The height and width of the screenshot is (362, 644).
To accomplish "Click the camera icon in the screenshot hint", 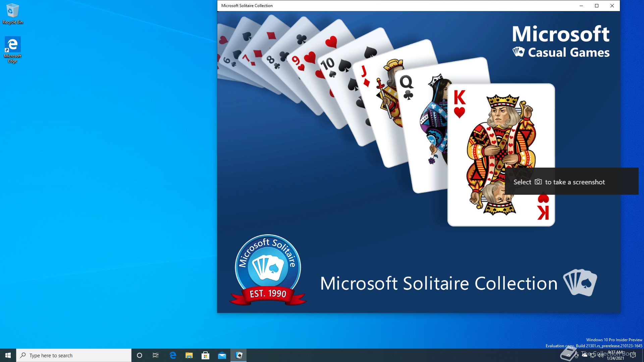I will 538,182.
